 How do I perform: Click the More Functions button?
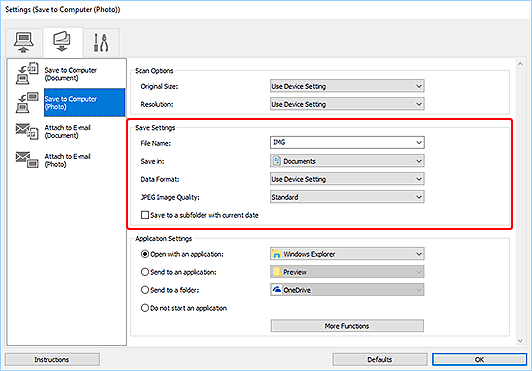tap(347, 326)
